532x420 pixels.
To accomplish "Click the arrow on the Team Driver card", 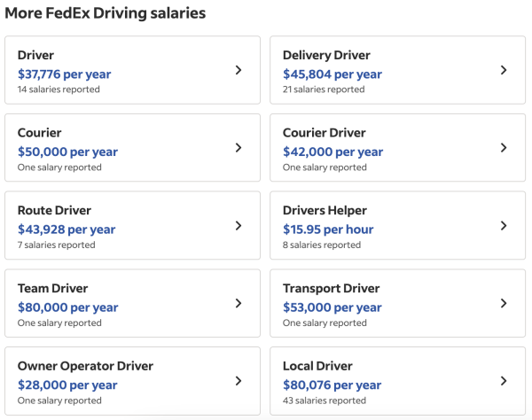I will click(x=239, y=303).
